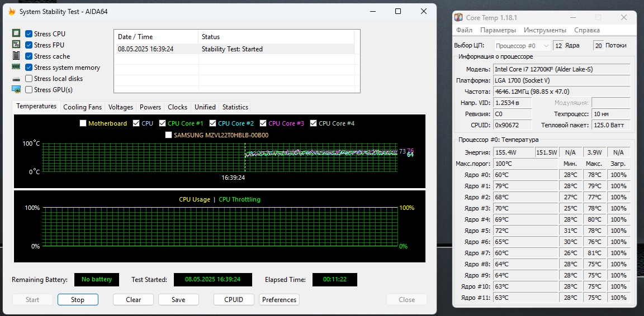Open the Справка menu in Core Temp
Image resolution: width=644 pixels, height=316 pixels.
[x=586, y=30]
